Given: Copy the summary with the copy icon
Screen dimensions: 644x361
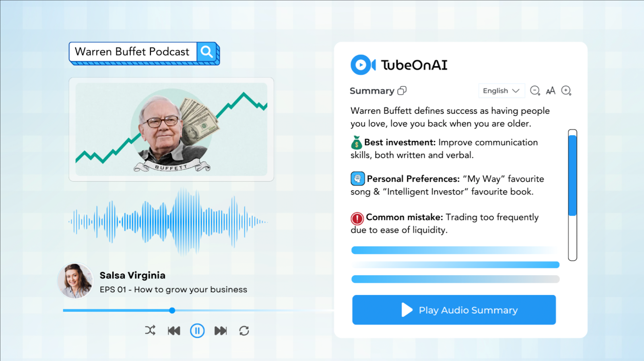Looking at the screenshot, I should click(x=402, y=91).
